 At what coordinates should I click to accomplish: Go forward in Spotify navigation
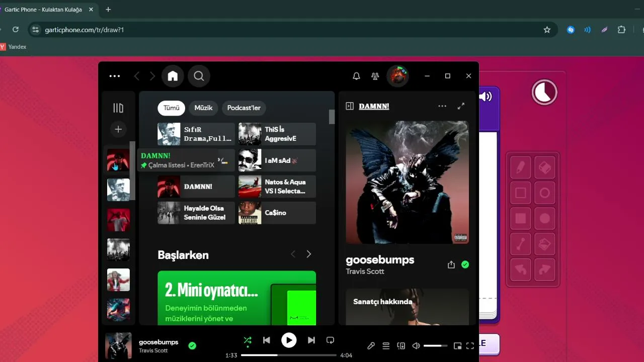pos(152,76)
